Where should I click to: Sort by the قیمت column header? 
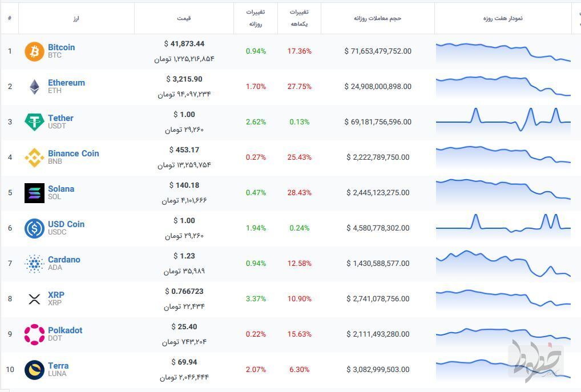coord(184,18)
